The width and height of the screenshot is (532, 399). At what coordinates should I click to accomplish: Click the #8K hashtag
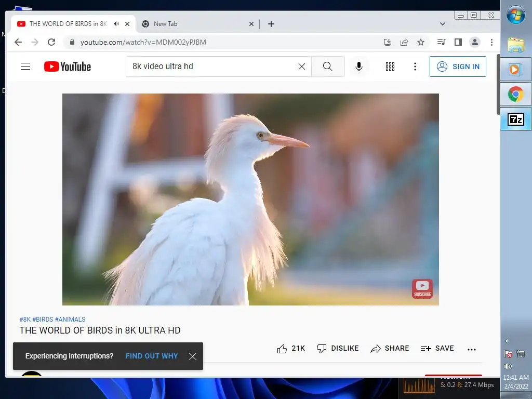(25, 320)
